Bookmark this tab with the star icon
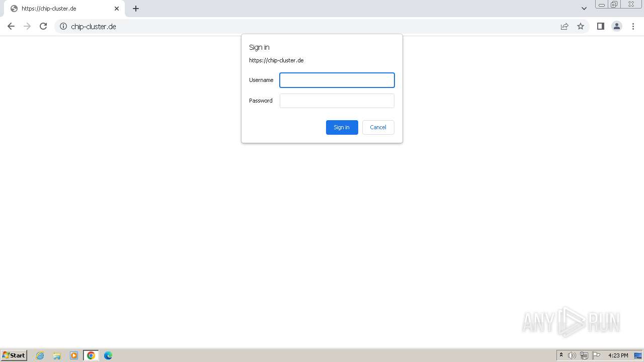The image size is (644, 362). [581, 26]
